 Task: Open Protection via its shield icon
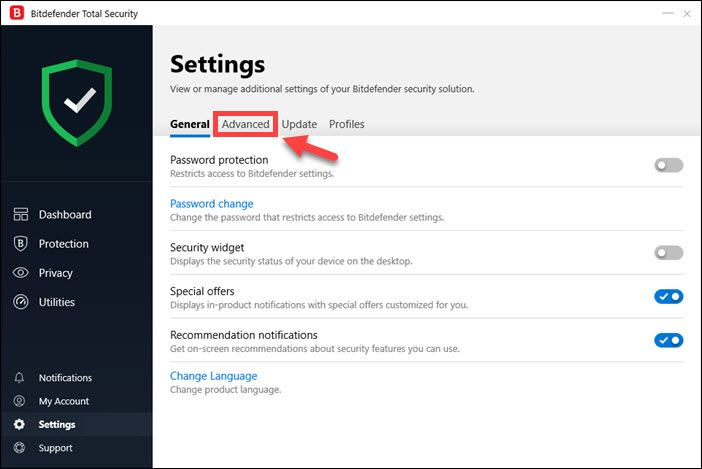pyautogui.click(x=20, y=244)
